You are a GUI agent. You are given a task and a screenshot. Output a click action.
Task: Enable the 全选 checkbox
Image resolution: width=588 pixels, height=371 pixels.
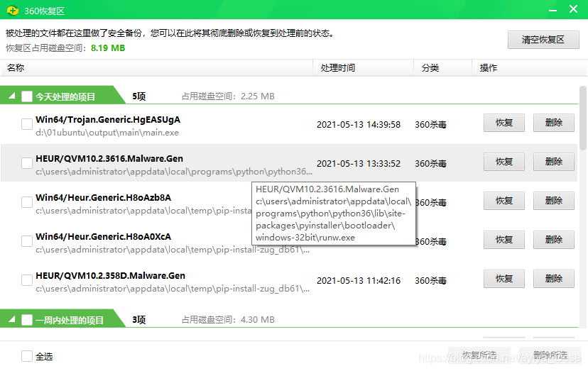click(26, 356)
